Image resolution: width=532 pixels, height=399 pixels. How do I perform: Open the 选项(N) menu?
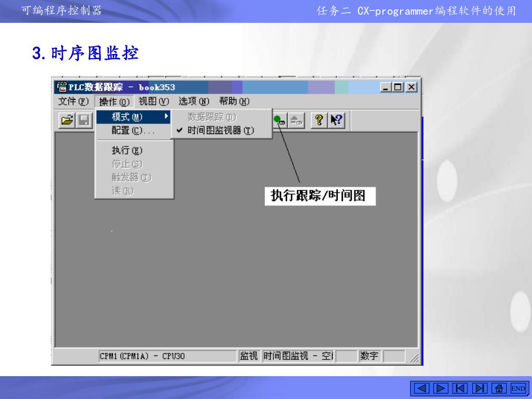[x=194, y=101]
